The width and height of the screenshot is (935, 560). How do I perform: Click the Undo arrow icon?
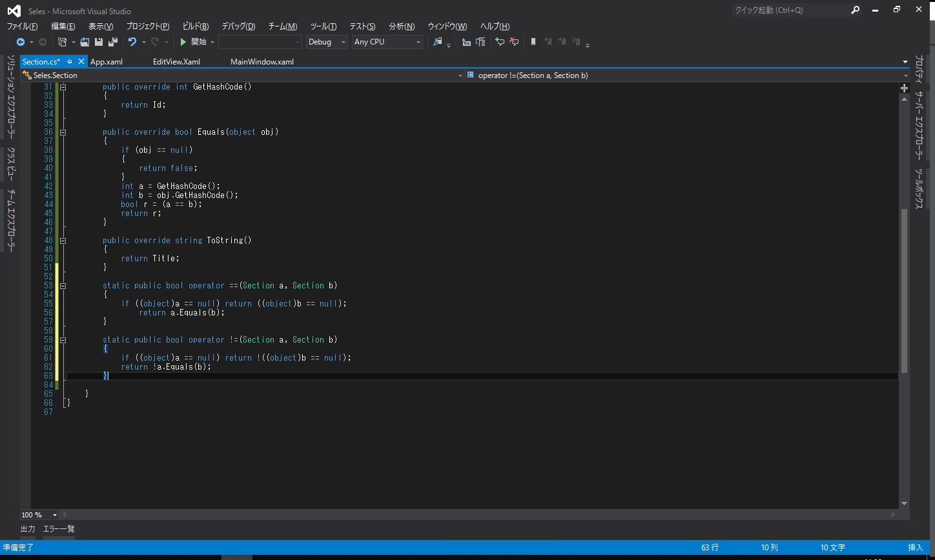coord(132,42)
